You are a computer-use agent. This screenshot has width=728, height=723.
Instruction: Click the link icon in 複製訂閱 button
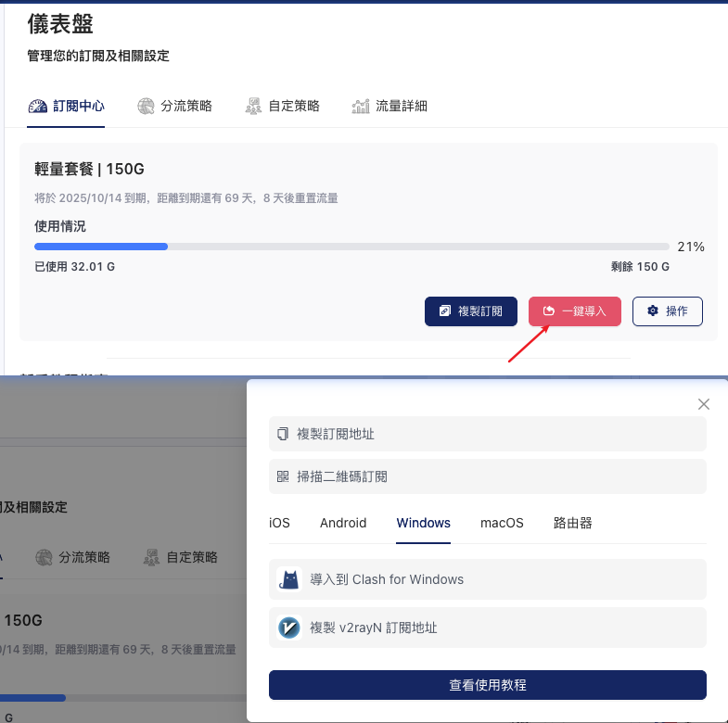[x=445, y=311]
